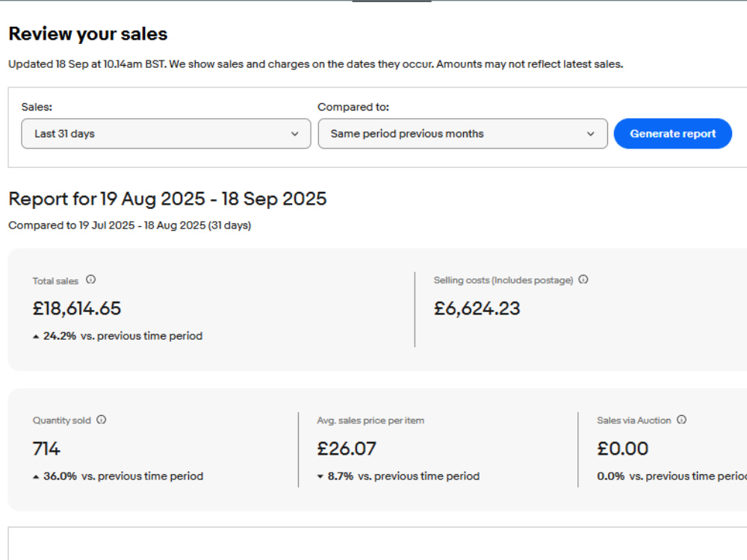Screen dimensions: 747x560
Task: Click info icon beside Selling costs
Action: [583, 279]
